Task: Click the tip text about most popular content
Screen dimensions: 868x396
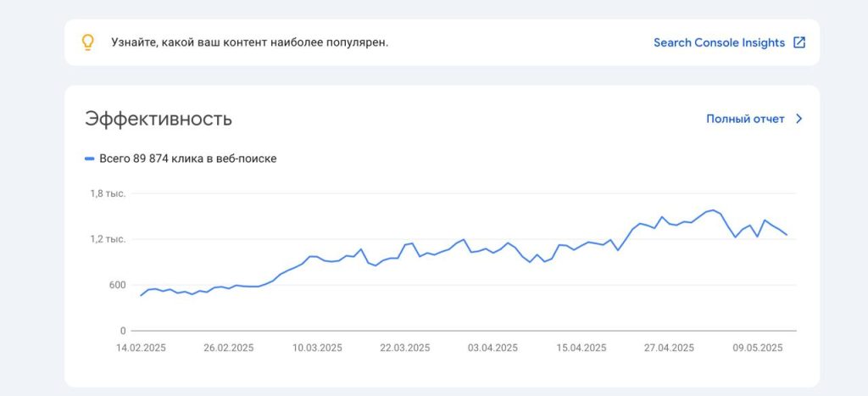Action: tap(250, 42)
